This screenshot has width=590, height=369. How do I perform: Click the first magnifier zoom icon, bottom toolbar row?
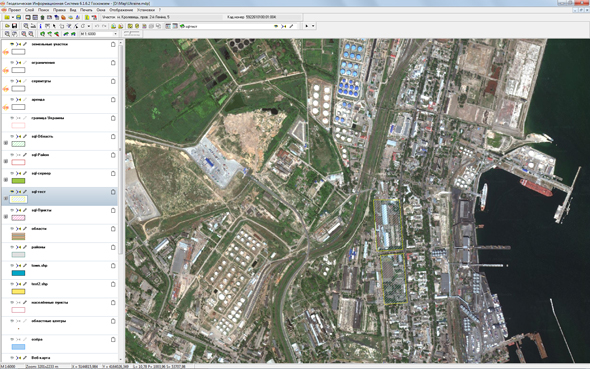pyautogui.click(x=7, y=34)
